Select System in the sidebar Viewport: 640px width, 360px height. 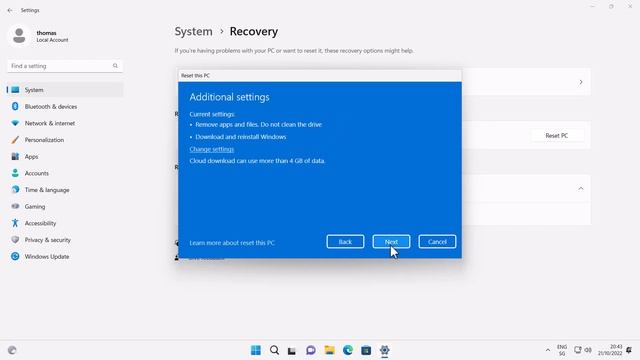[64, 90]
